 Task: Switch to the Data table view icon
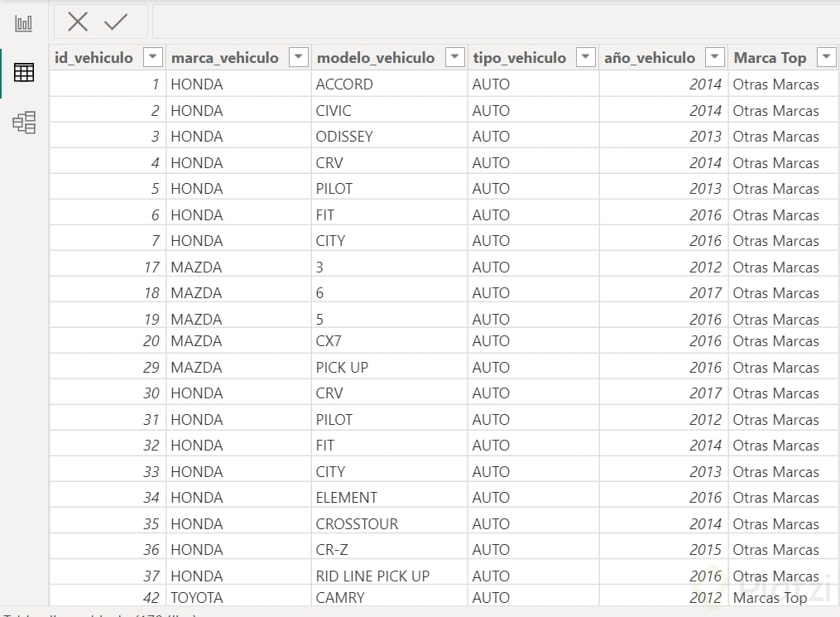click(23, 72)
